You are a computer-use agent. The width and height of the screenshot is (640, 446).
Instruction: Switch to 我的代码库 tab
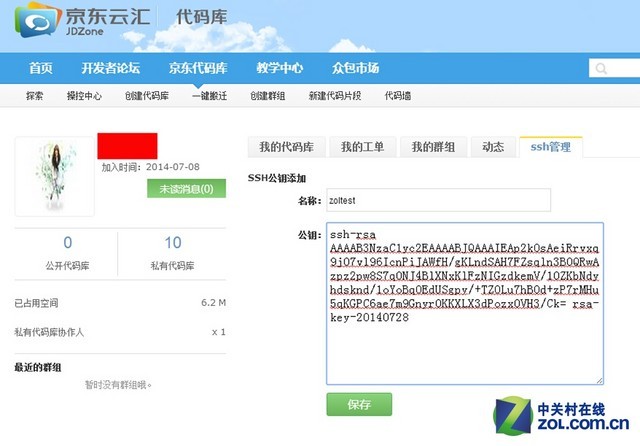click(x=286, y=147)
